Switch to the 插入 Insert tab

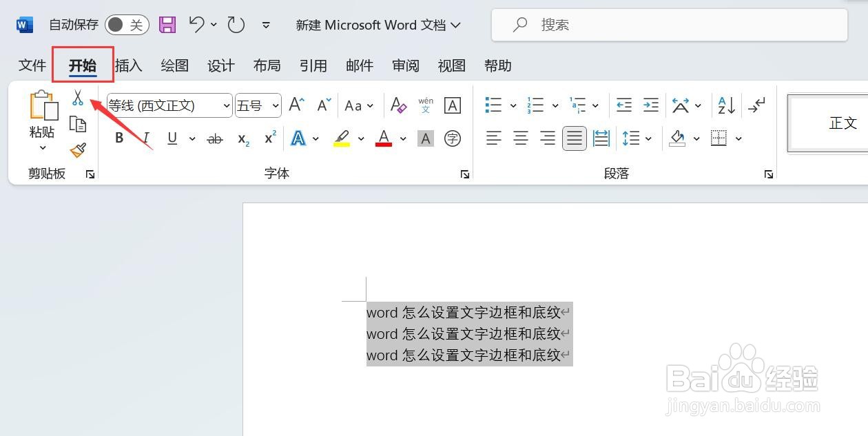128,65
